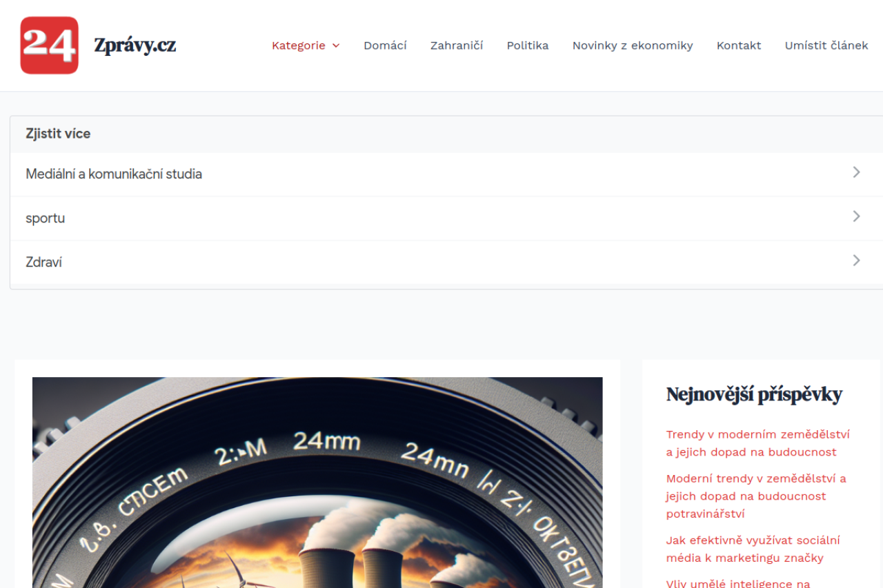The image size is (883, 588).
Task: Click the Nejnovější příspěvky sidebar heading
Action: coord(754,394)
